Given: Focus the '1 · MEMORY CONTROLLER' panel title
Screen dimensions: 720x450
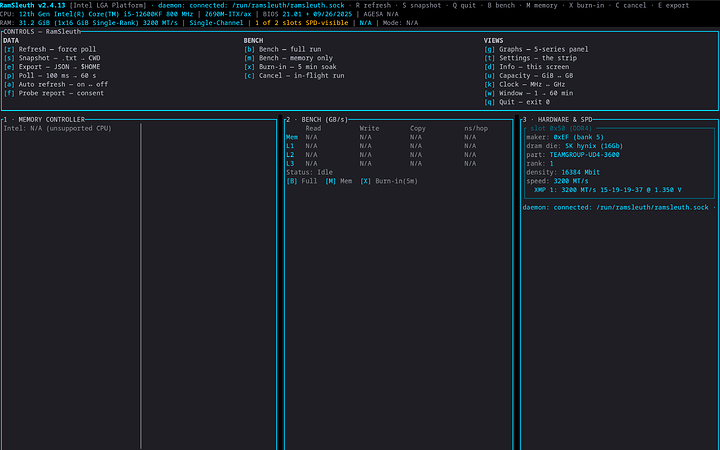Looking at the screenshot, I should 44,119.
